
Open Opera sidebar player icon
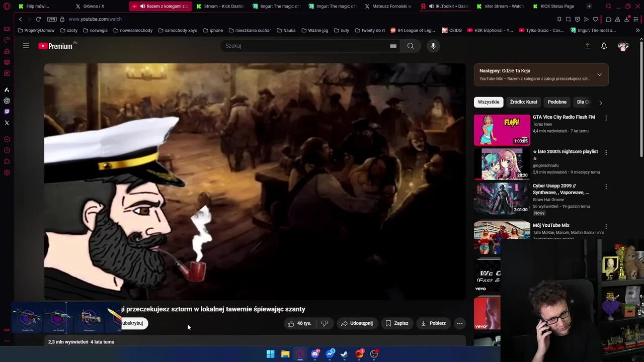(x=7, y=139)
